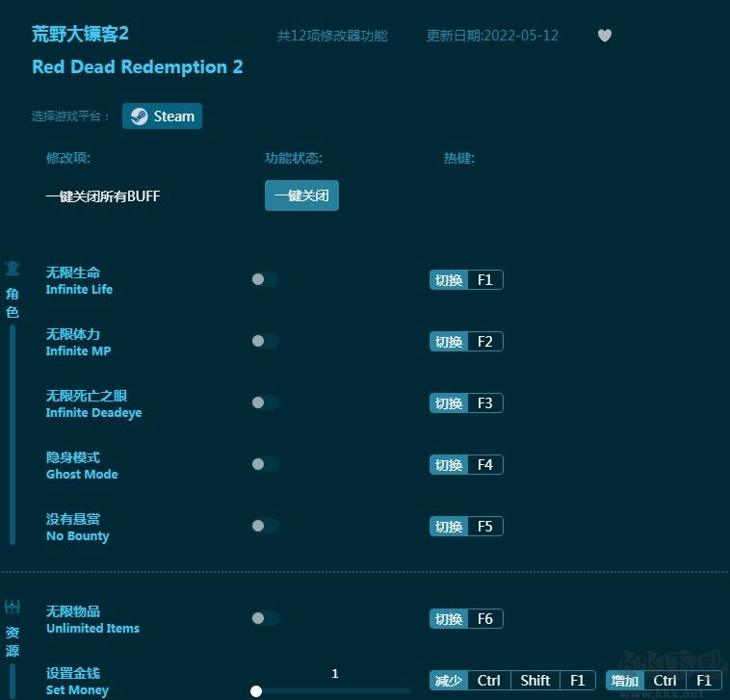The height and width of the screenshot is (700, 730).
Task: Click the 切换 label beside F6
Action: coord(449,618)
